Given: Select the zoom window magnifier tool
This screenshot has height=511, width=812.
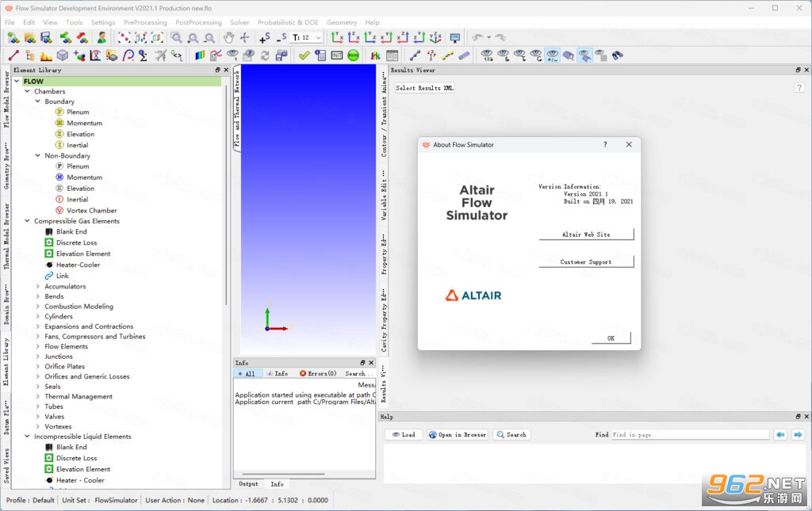Looking at the screenshot, I should [x=177, y=37].
